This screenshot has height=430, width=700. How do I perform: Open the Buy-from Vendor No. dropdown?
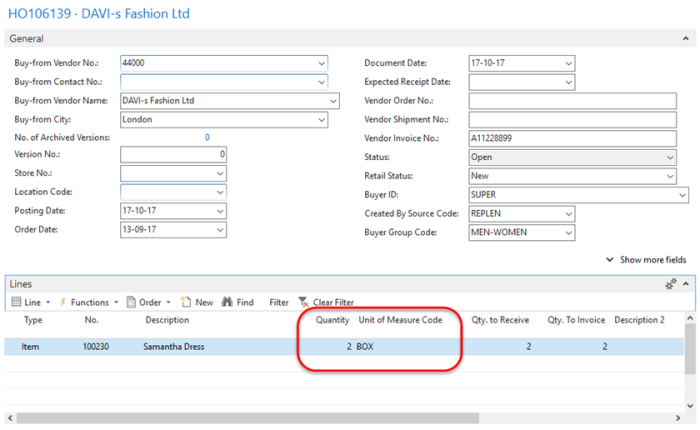[321, 62]
